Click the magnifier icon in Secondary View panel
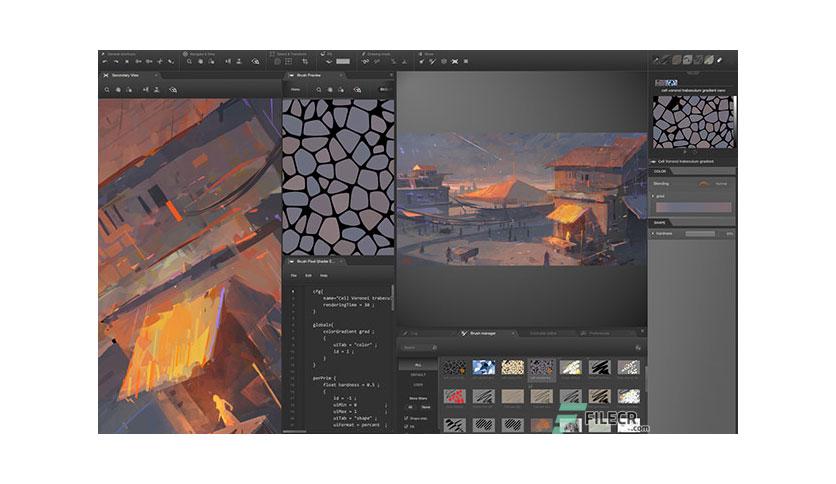 (107, 90)
